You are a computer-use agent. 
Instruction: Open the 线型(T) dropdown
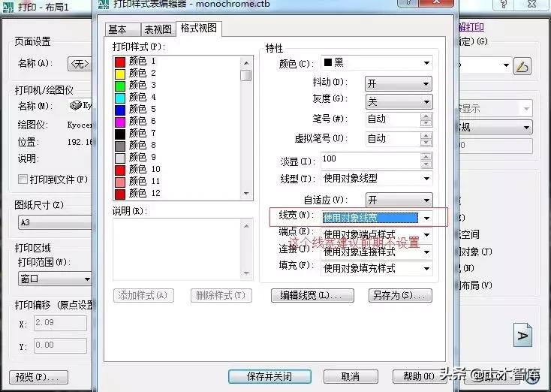coord(376,179)
